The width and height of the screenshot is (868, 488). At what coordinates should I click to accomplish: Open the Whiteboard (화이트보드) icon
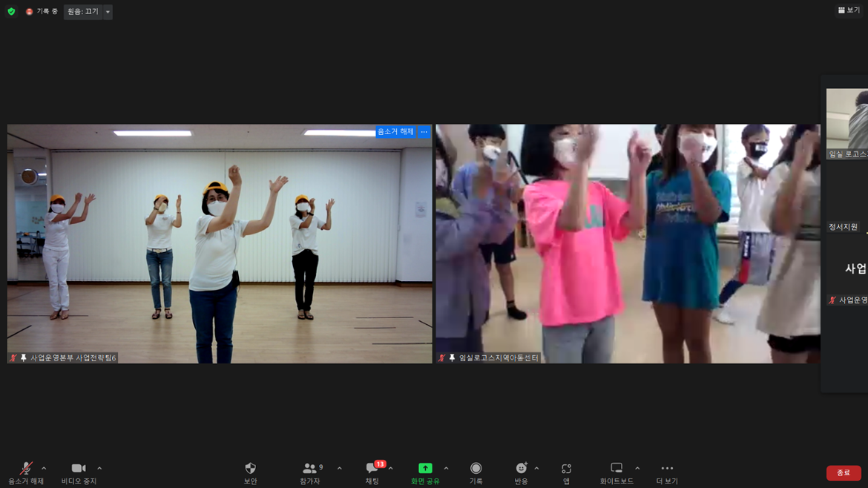coord(616,469)
